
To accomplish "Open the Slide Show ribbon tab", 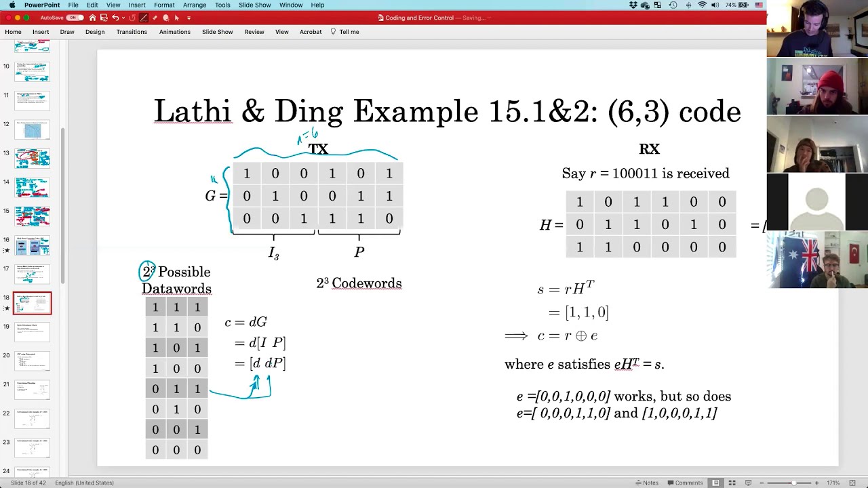I will (217, 32).
